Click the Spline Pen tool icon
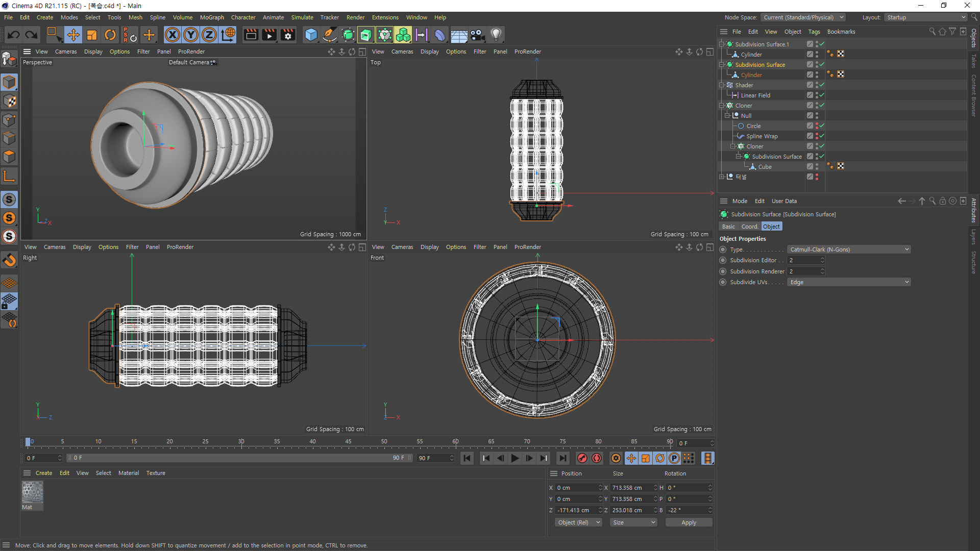 [x=330, y=35]
